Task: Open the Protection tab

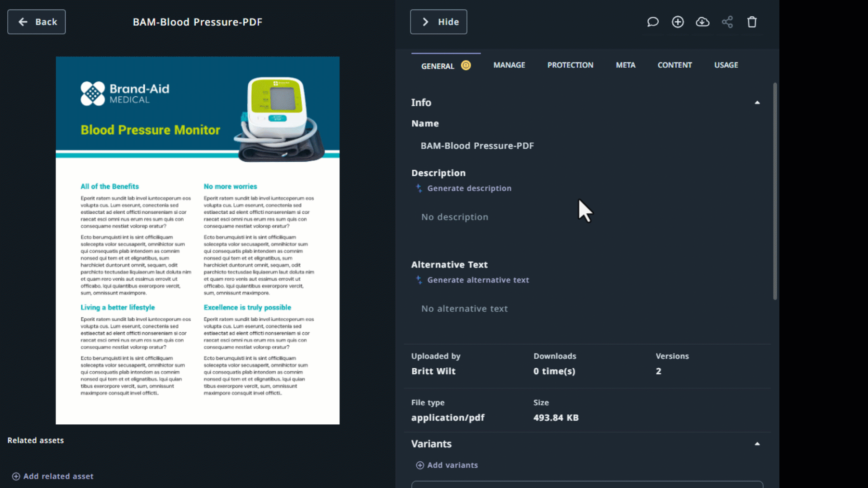Action: tap(570, 65)
